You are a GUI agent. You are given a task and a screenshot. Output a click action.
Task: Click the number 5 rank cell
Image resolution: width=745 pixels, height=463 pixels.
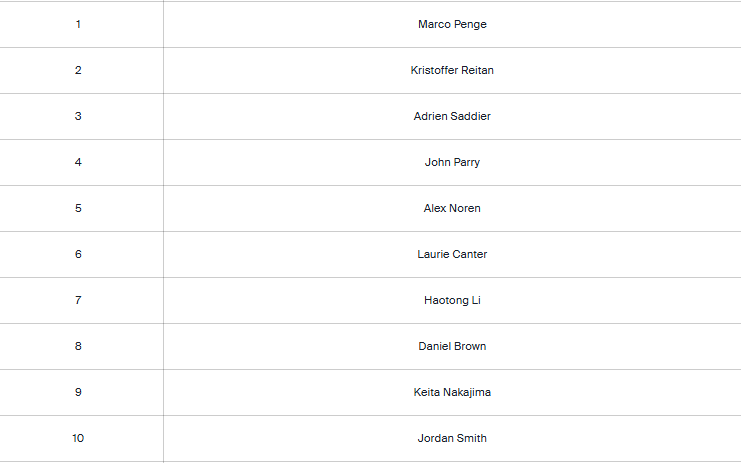(78, 208)
